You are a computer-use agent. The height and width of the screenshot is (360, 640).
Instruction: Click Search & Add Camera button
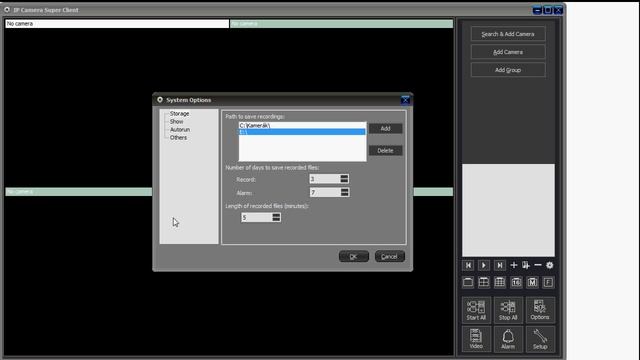(x=508, y=34)
